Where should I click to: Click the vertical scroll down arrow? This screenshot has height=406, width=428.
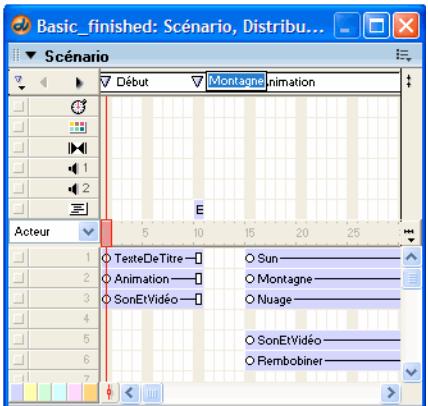click(x=411, y=371)
